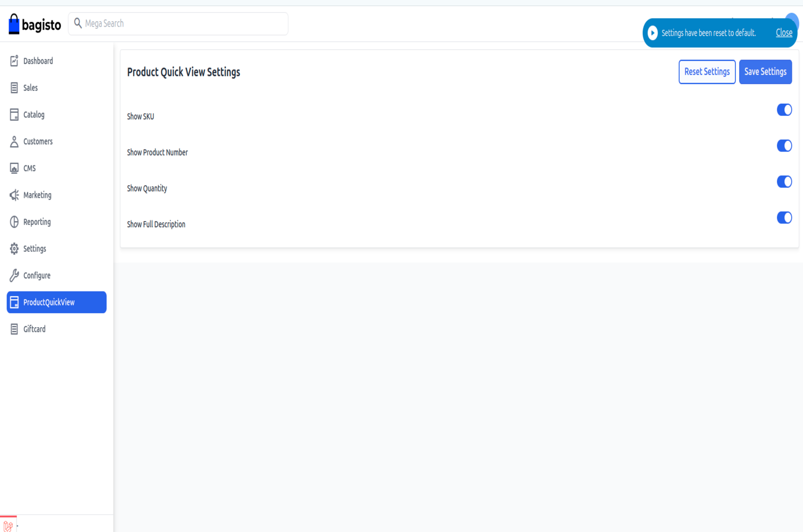Select the Customers person icon
This screenshot has height=532, width=803.
(x=14, y=142)
